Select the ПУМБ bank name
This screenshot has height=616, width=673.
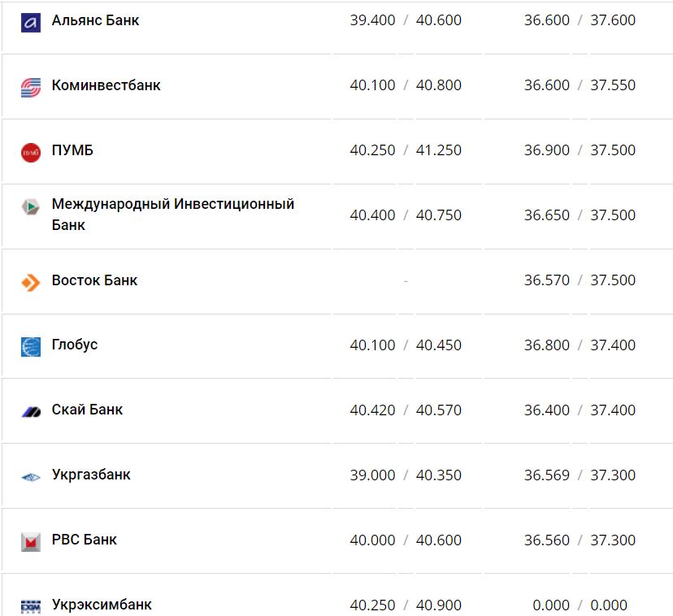pos(72,150)
